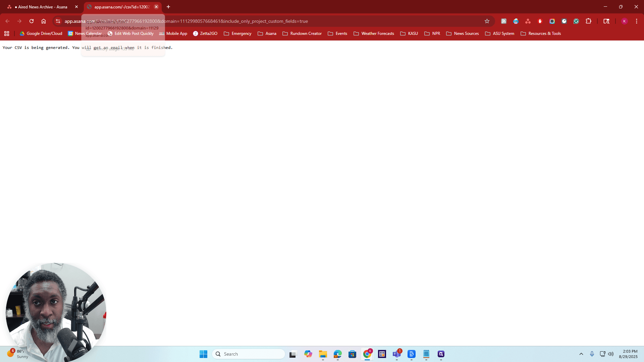Open the Mobile App bookmark
Image resolution: width=644 pixels, height=362 pixels.
tap(173, 34)
